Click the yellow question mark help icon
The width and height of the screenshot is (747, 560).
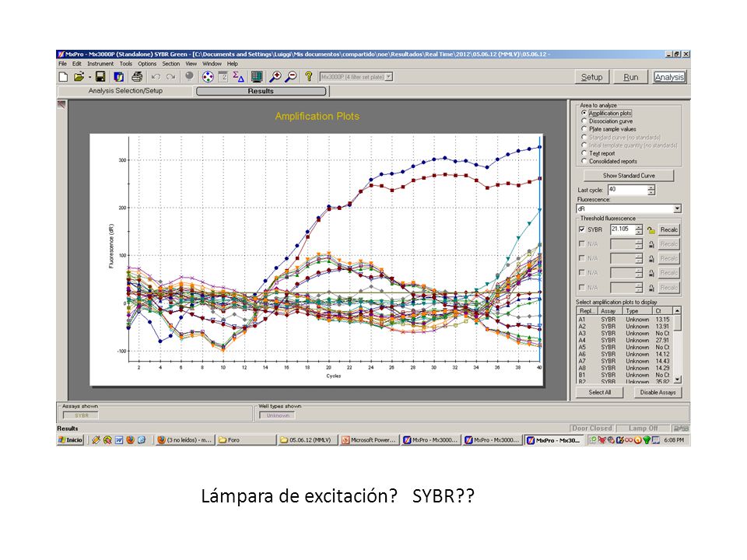[309, 77]
